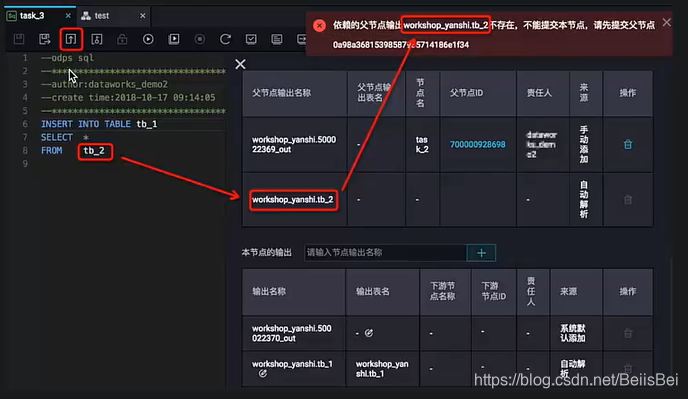The image size is (688, 399).
Task: Switch to the task_3 tab
Action: 32,16
